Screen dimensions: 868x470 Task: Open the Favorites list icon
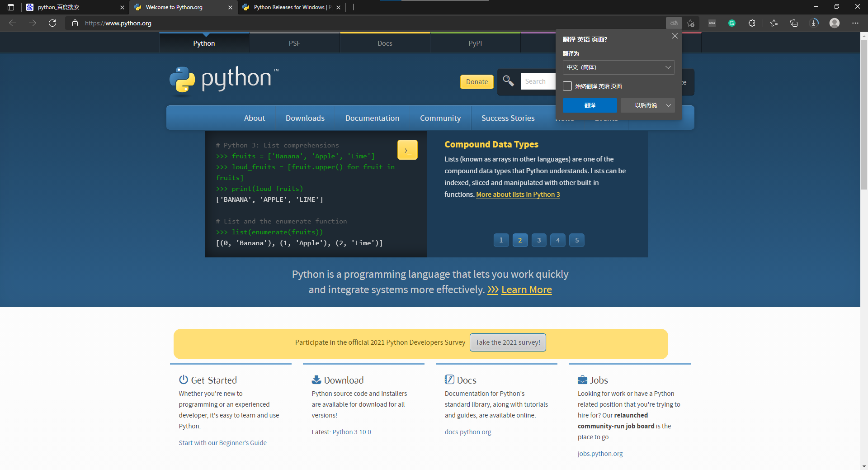774,23
